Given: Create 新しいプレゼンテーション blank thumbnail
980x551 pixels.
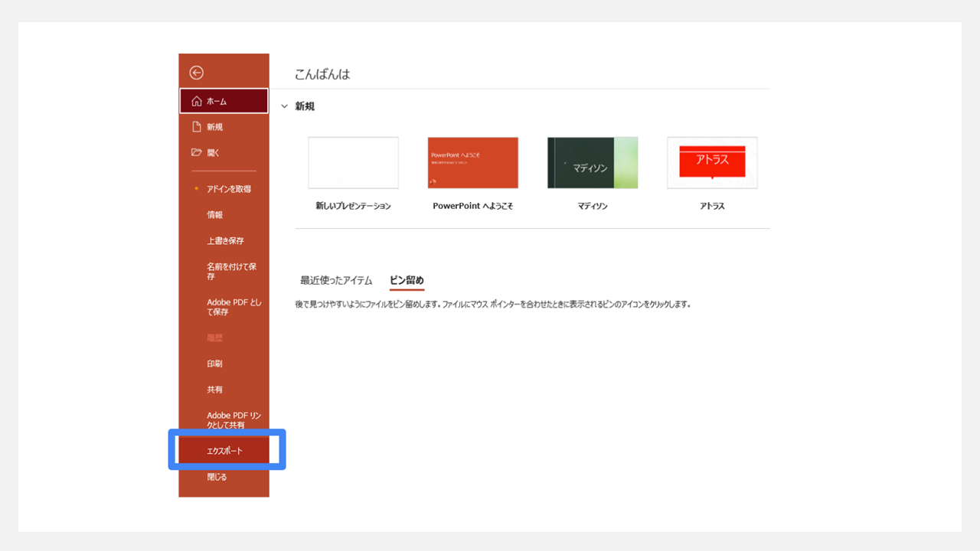Looking at the screenshot, I should (x=353, y=162).
